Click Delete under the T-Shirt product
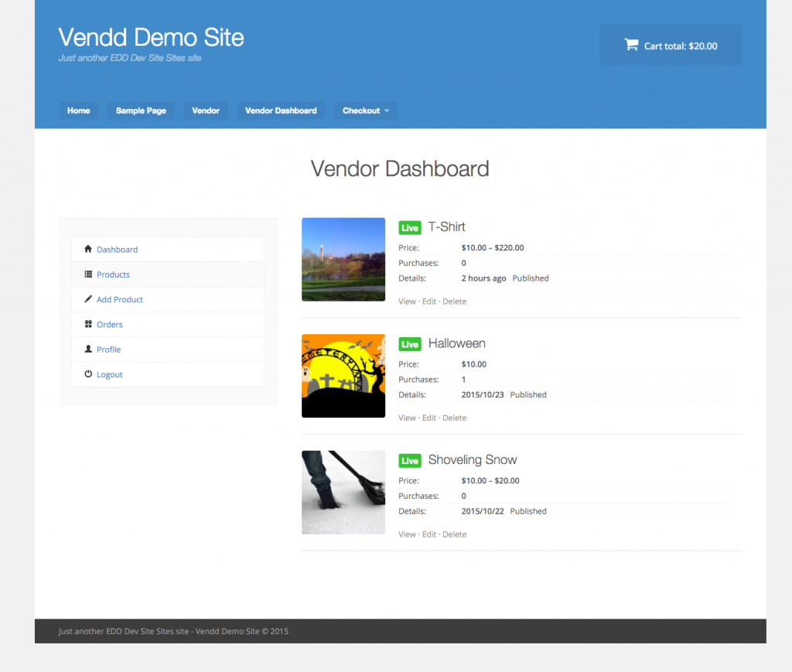The image size is (792, 672). pyautogui.click(x=454, y=302)
